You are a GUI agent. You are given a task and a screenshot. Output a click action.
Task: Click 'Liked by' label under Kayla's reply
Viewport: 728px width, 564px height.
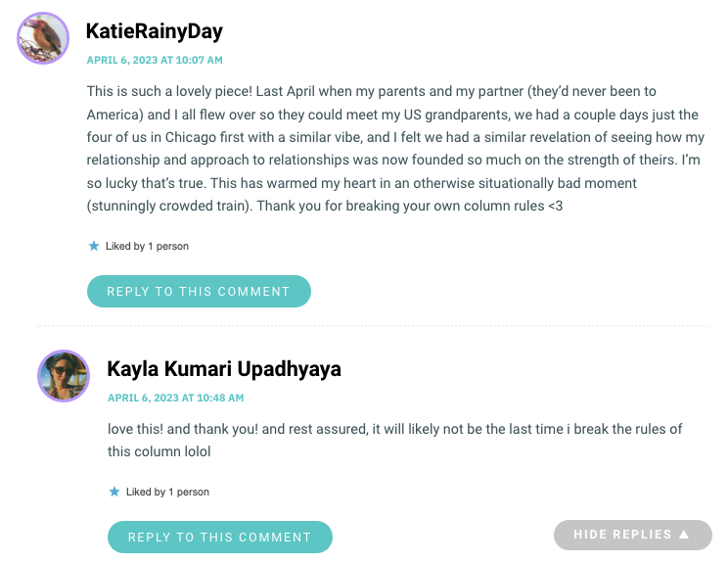(146, 492)
